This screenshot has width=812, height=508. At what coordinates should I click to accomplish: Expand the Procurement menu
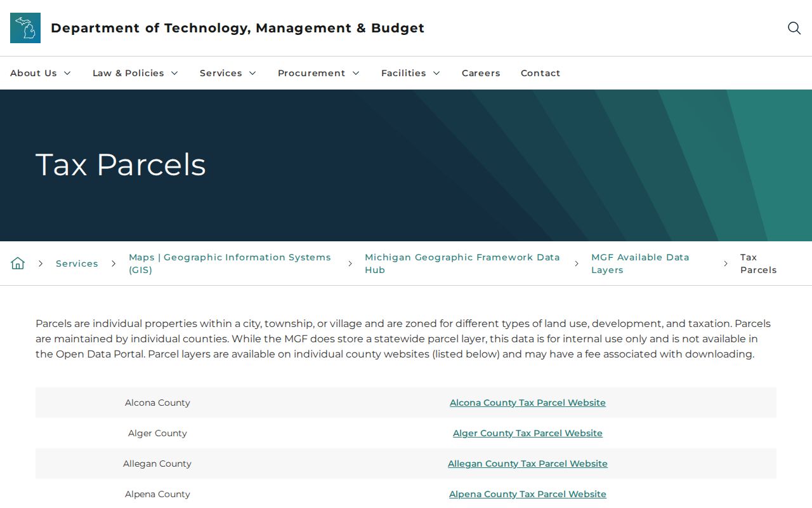pyautogui.click(x=319, y=73)
